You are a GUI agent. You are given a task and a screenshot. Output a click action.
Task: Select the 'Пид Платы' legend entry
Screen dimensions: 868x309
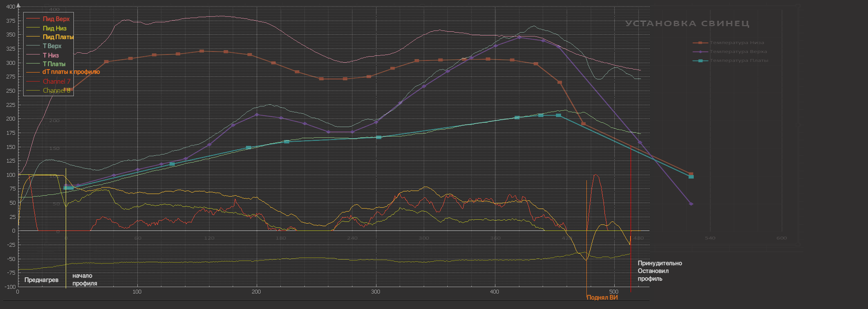click(x=50, y=37)
